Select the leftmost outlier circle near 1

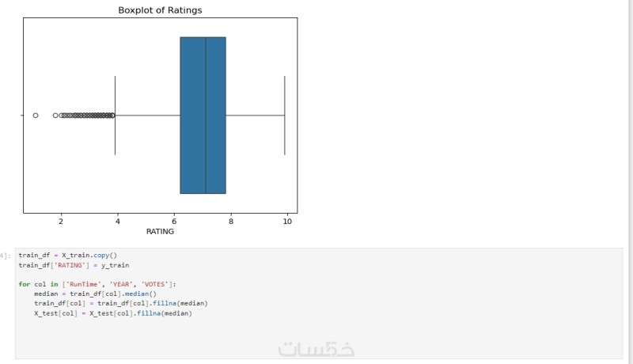pos(36,116)
